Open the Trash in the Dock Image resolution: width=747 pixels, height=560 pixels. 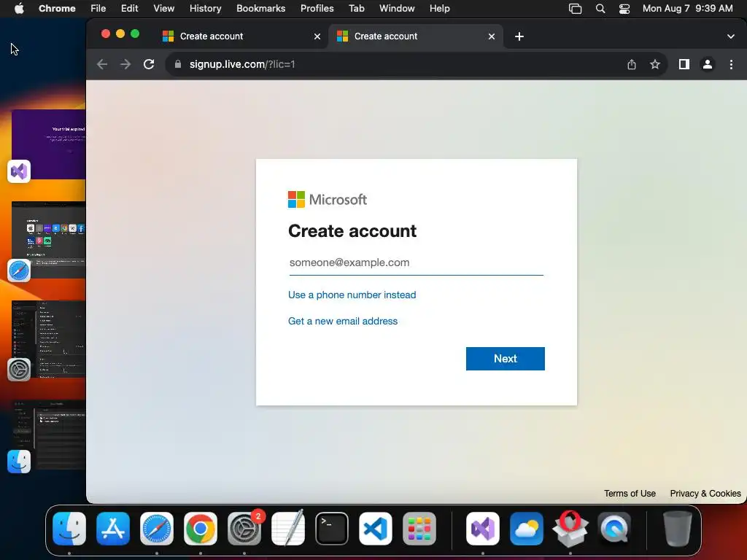pyautogui.click(x=678, y=529)
